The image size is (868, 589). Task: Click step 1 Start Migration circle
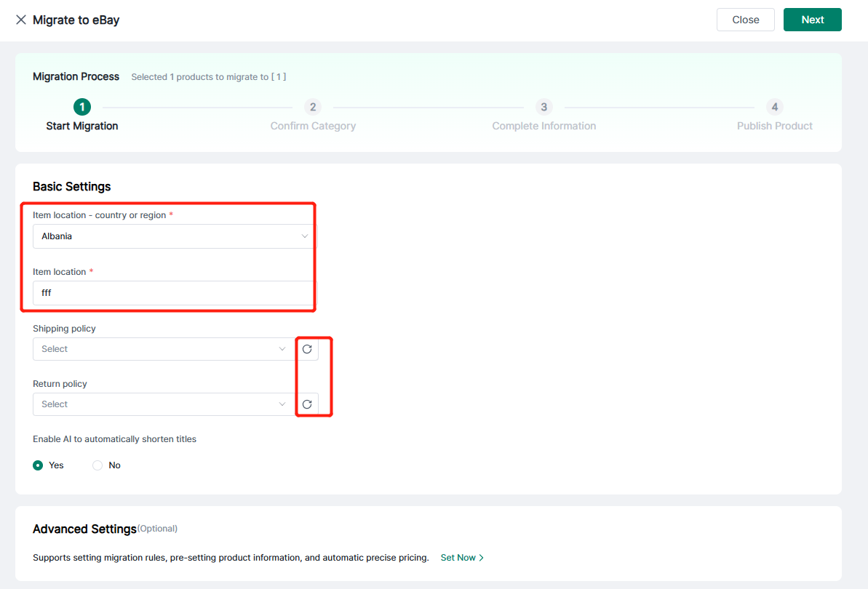click(82, 107)
